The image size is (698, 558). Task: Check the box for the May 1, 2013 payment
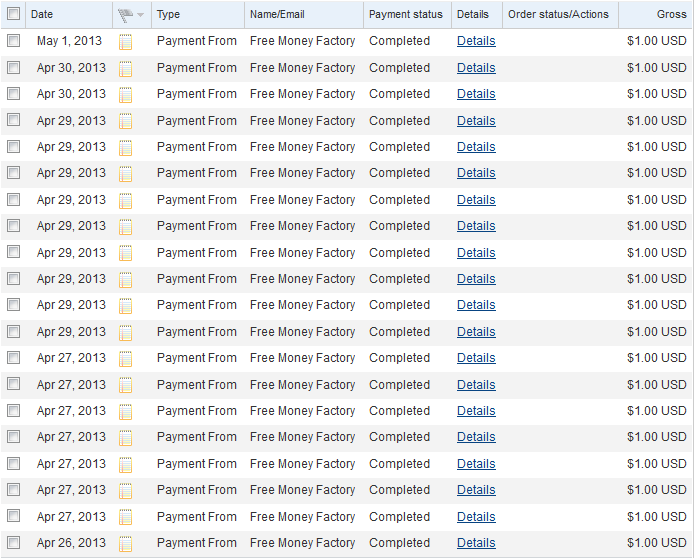point(13,41)
